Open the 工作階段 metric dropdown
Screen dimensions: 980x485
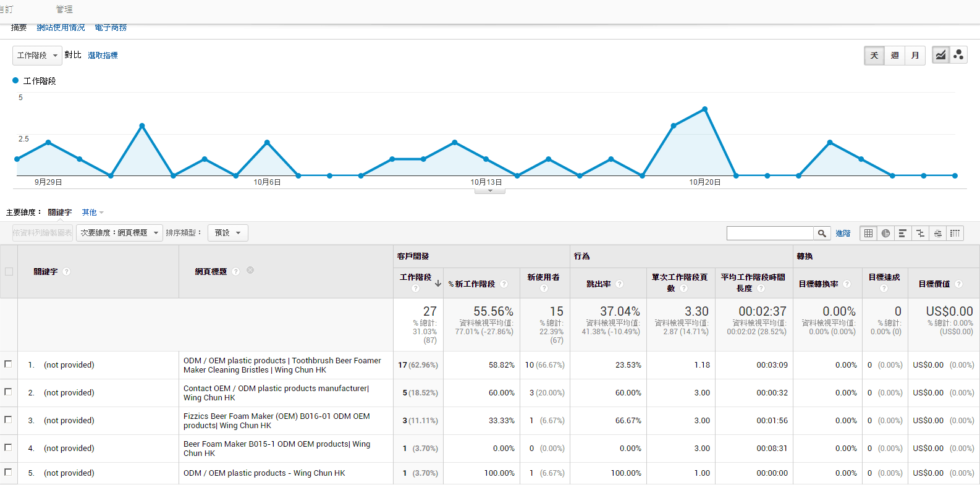(x=37, y=56)
